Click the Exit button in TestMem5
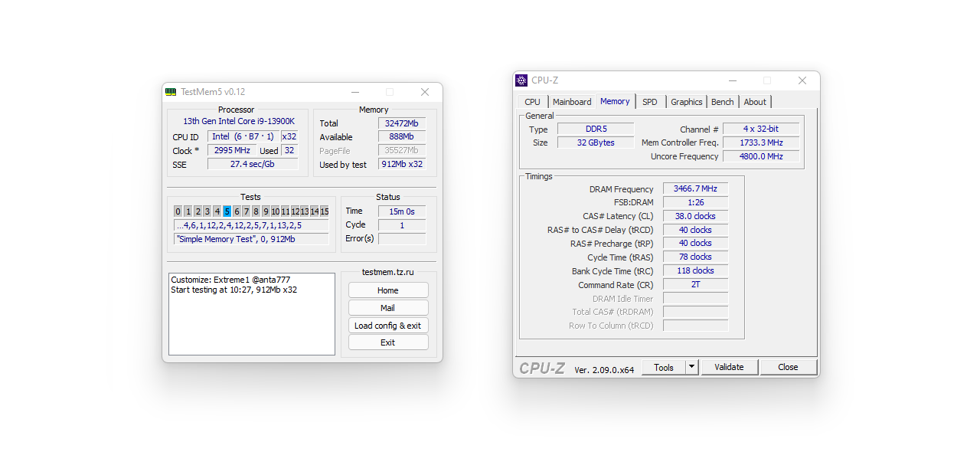This screenshot has width=980, height=475. coord(388,342)
